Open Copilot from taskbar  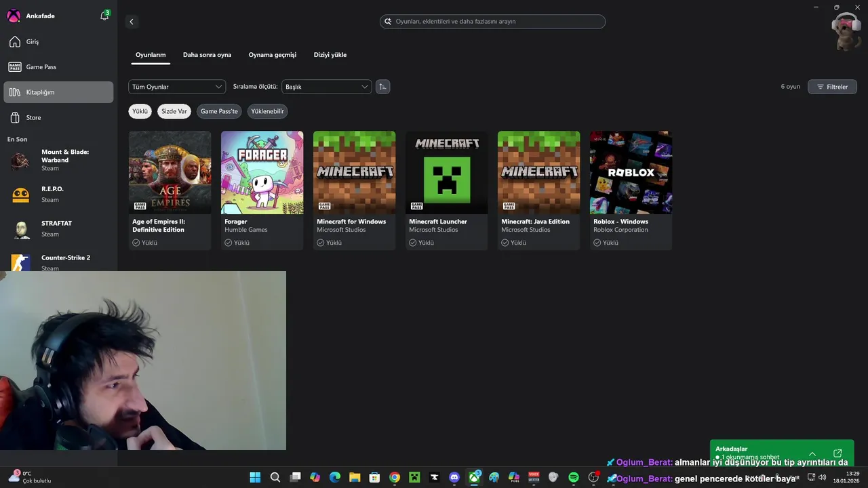click(x=315, y=477)
